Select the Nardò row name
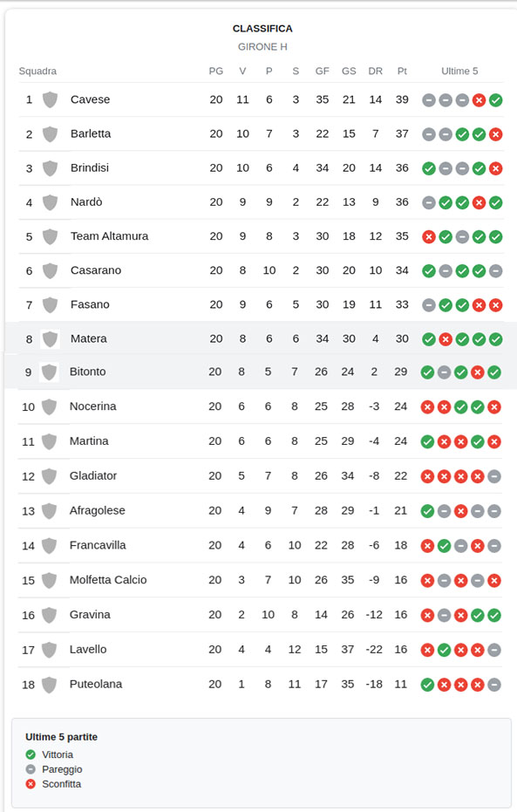Viewport: 517px width, 812px height. pyautogui.click(x=86, y=202)
